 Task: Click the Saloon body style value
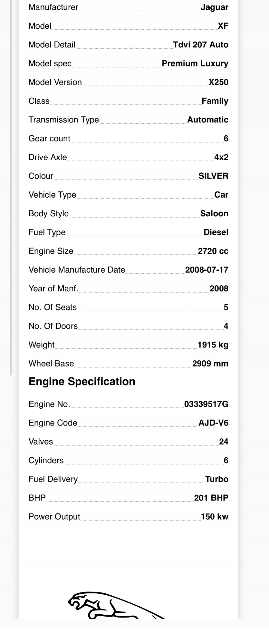[x=214, y=213]
